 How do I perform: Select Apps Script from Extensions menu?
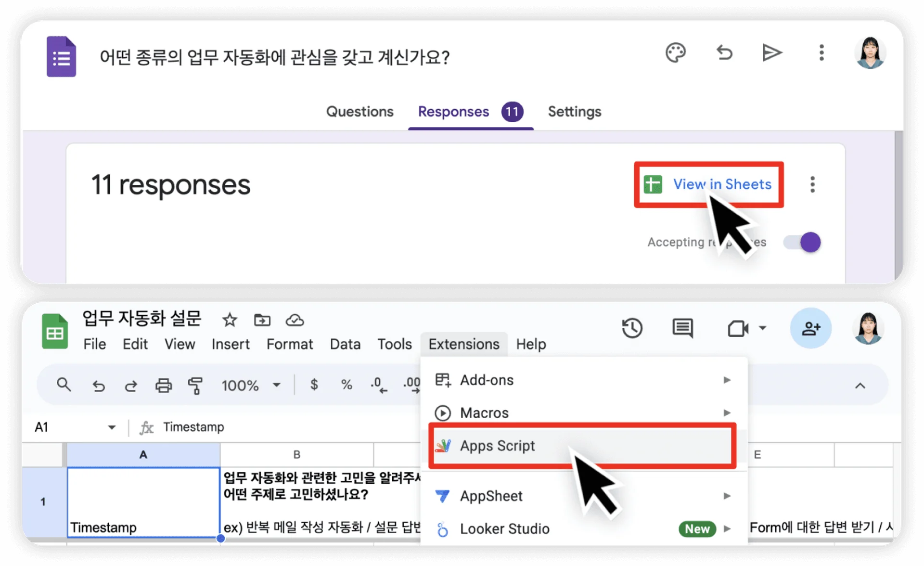498,446
